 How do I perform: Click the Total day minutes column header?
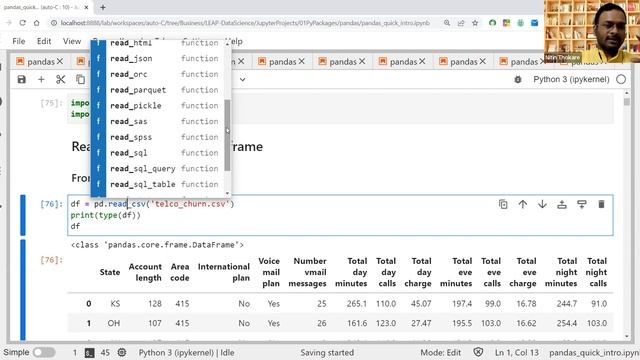(x=351, y=272)
